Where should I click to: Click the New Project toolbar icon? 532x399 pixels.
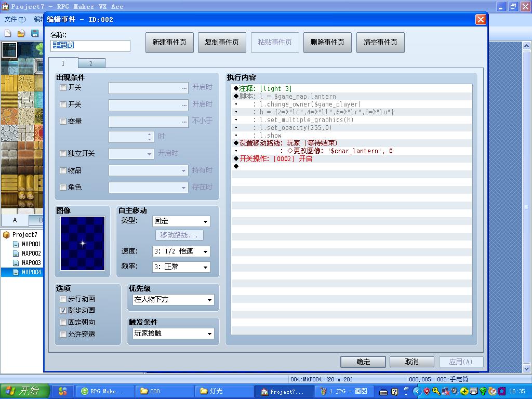click(8, 33)
